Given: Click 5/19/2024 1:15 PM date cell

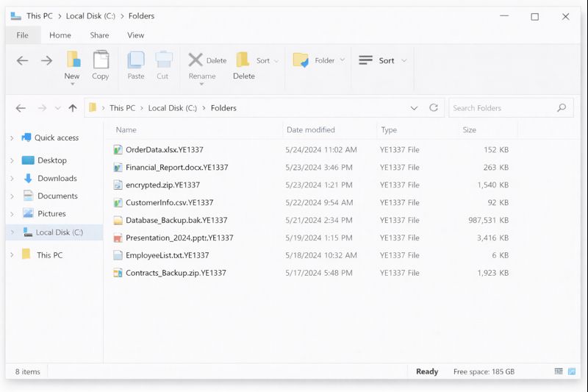Looking at the screenshot, I should coord(319,238).
